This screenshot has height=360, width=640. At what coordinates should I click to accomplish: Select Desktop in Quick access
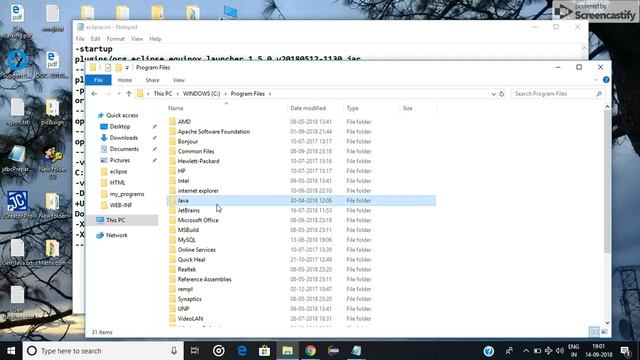click(120, 127)
